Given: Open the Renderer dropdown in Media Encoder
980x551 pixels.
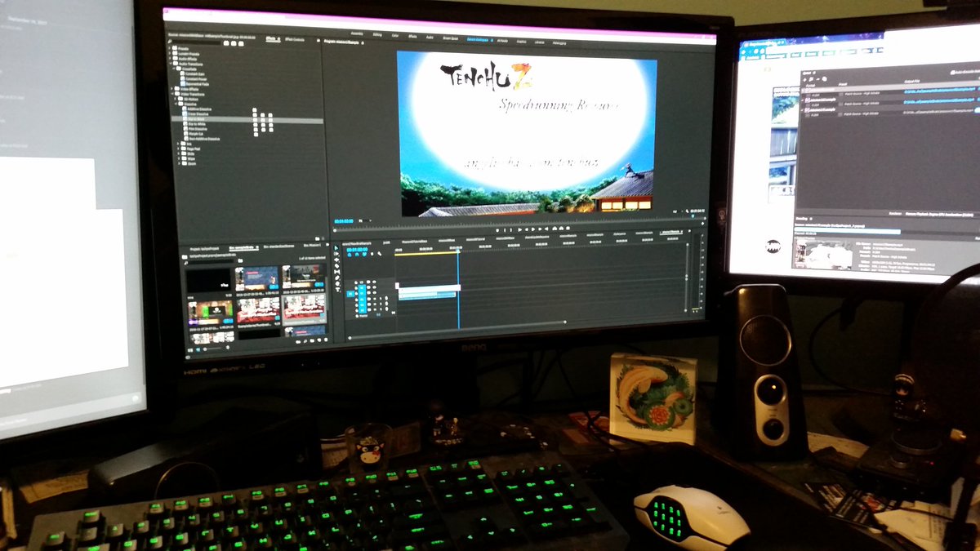Looking at the screenshot, I should pyautogui.click(x=939, y=215).
